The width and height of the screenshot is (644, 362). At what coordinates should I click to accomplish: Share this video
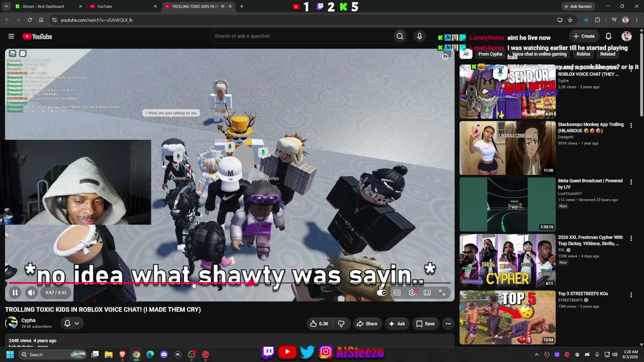click(x=367, y=324)
